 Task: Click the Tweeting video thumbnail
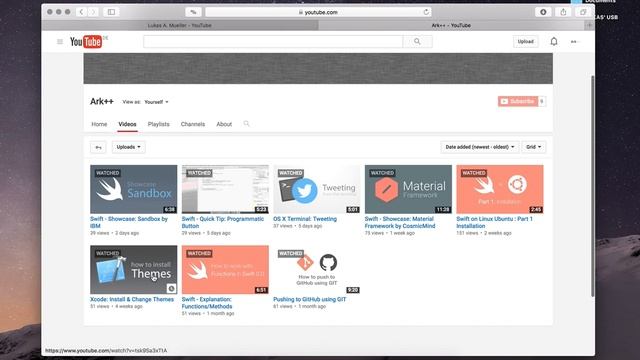click(x=317, y=189)
